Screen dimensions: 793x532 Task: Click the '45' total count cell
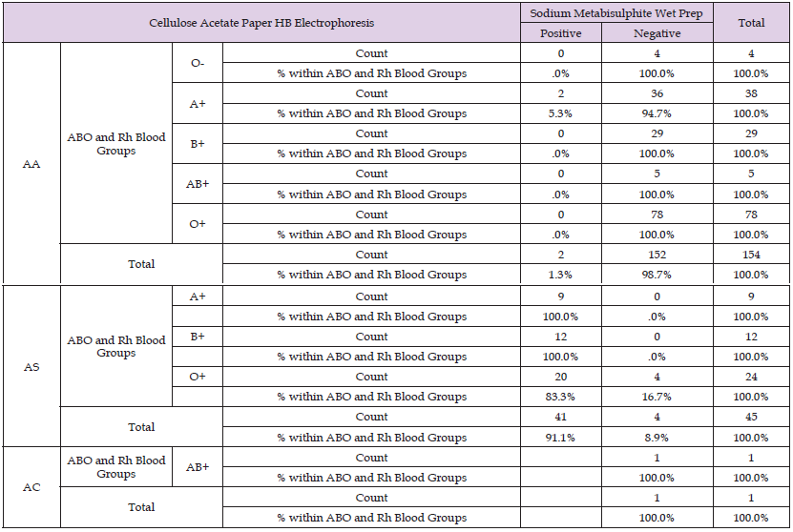pyautogui.click(x=751, y=417)
